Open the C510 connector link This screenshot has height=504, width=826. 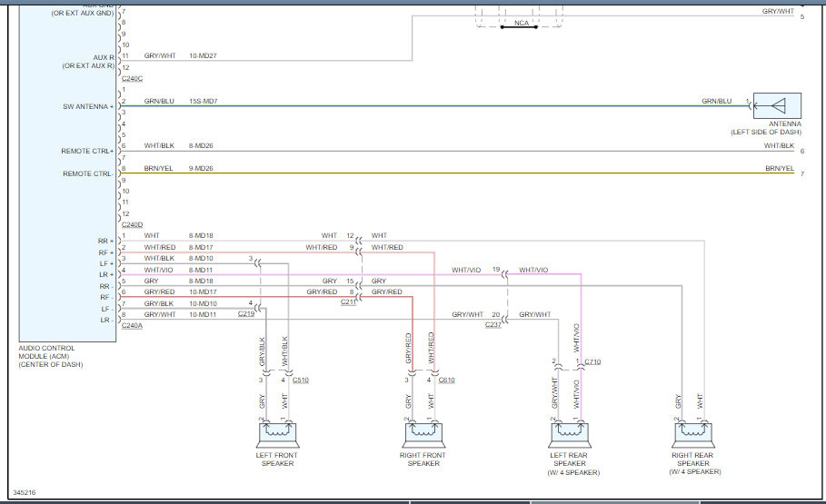pos(302,380)
